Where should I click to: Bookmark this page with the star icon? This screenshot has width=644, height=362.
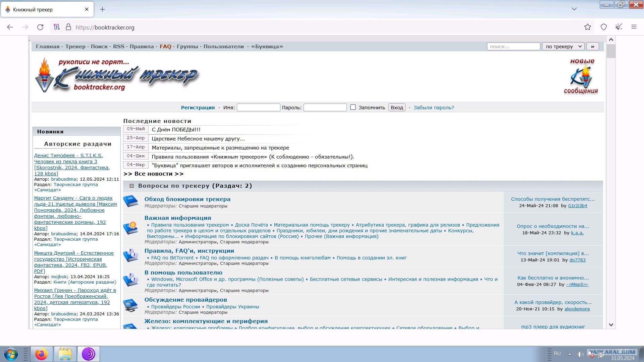tap(588, 27)
